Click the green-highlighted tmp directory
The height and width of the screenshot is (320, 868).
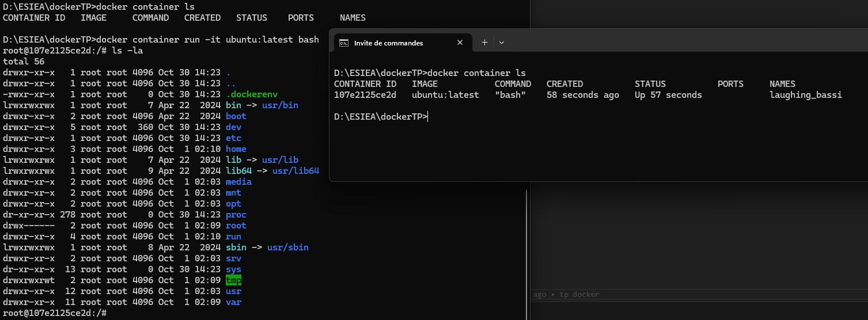(233, 280)
